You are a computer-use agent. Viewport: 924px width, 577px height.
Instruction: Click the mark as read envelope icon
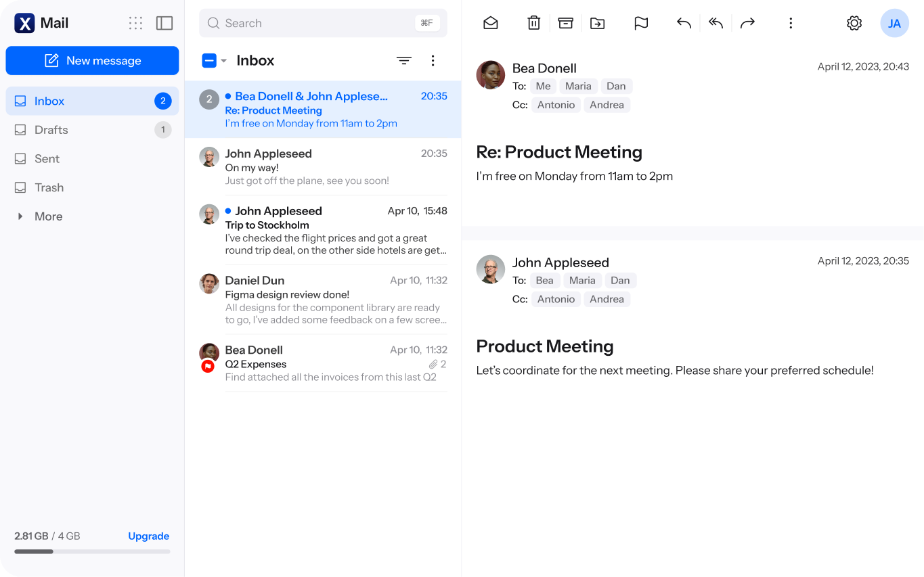(x=491, y=23)
